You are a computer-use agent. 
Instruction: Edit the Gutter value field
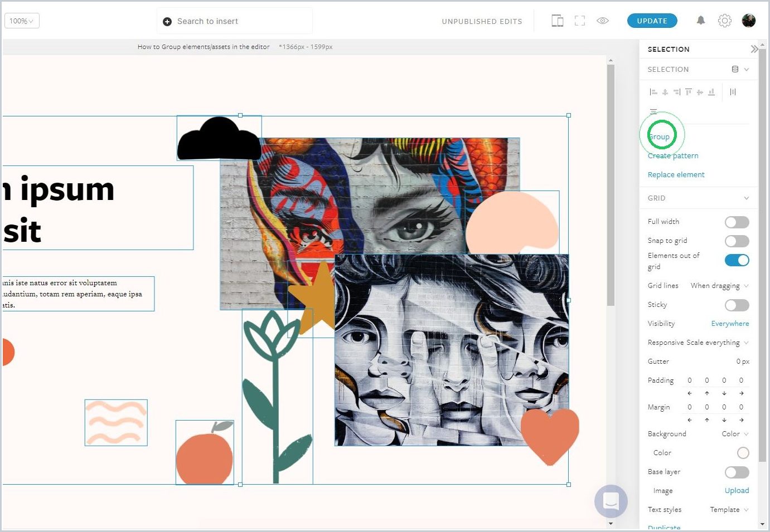click(743, 362)
